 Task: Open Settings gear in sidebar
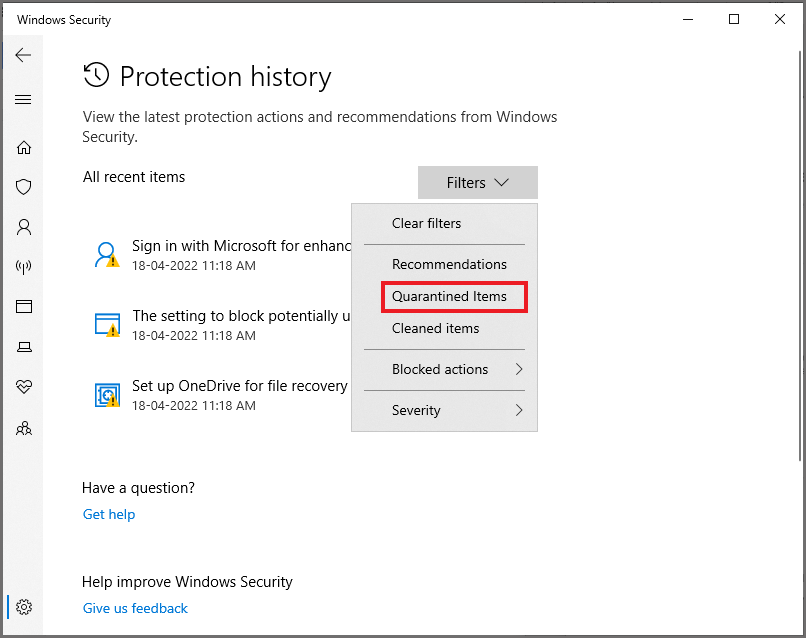tap(24, 607)
